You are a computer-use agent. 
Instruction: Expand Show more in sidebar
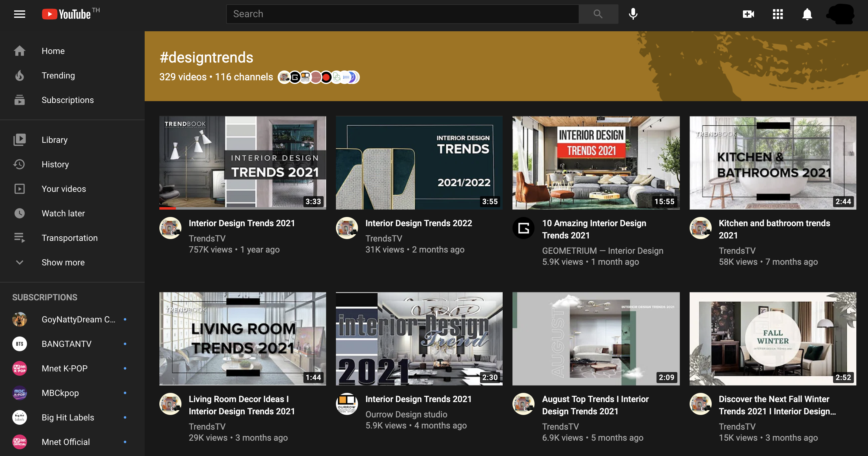[x=63, y=262]
